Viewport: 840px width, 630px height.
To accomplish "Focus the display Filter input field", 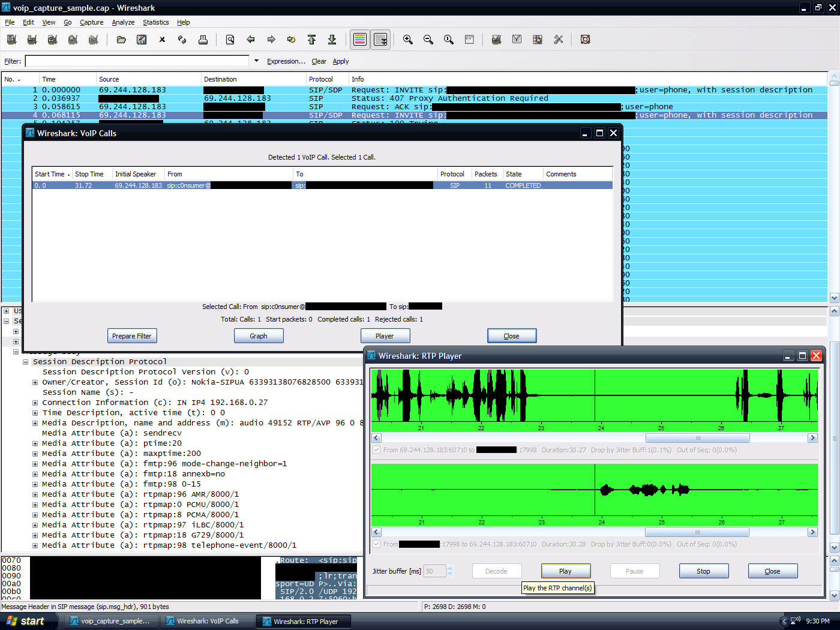I will (x=137, y=61).
